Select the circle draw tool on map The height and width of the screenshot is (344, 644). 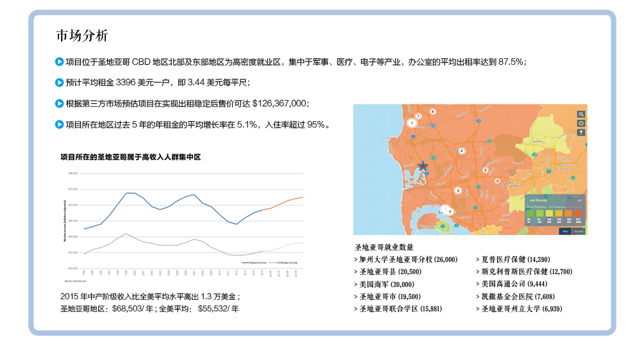pyautogui.click(x=581, y=123)
